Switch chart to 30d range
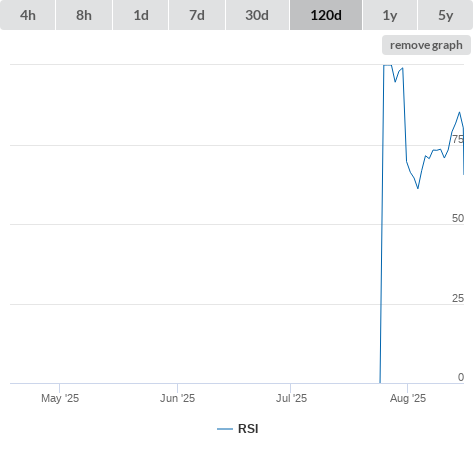The image size is (474, 455). point(257,15)
